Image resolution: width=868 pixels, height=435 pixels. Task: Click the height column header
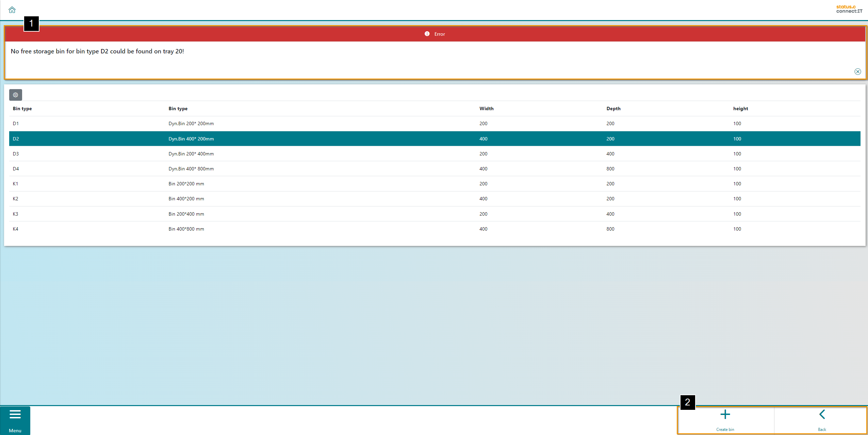(740, 108)
